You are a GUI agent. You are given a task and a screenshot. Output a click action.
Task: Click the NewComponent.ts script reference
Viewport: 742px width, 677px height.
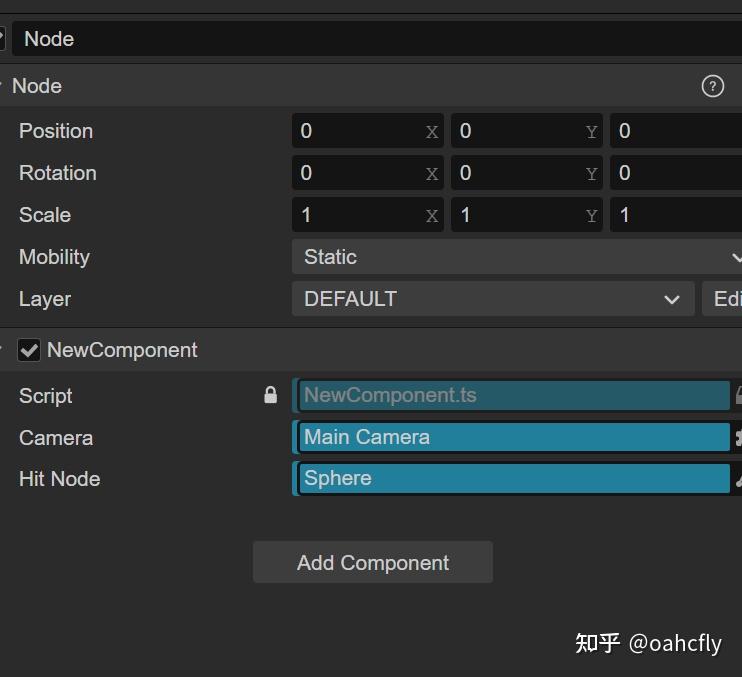pyautogui.click(x=514, y=395)
